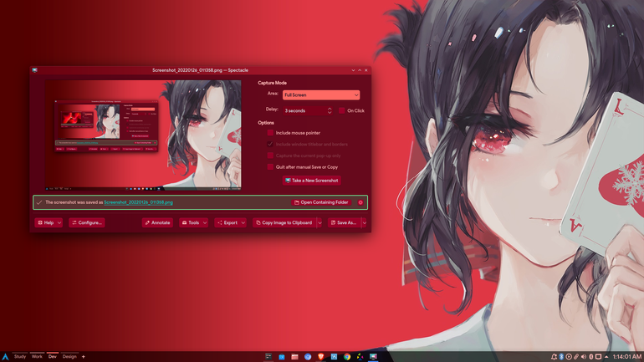Check Quit after manual Save or Copy
Screen dimensions: 644x362
(x=270, y=167)
